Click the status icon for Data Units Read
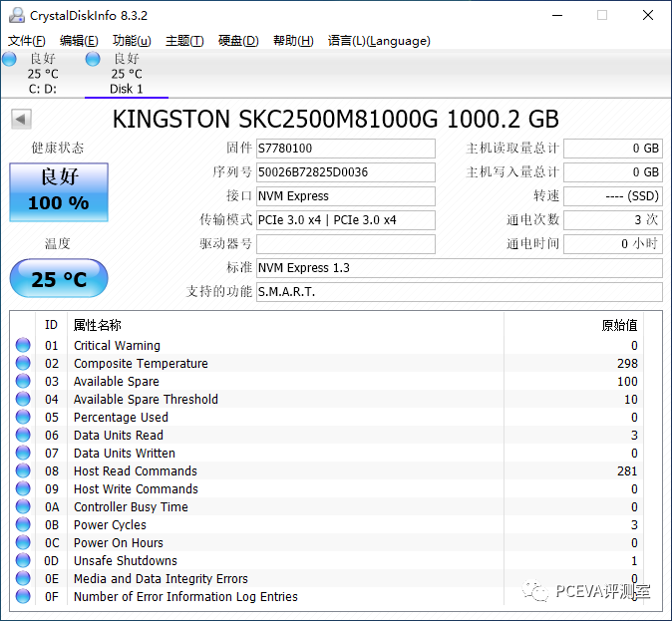672x621 pixels. 23,435
